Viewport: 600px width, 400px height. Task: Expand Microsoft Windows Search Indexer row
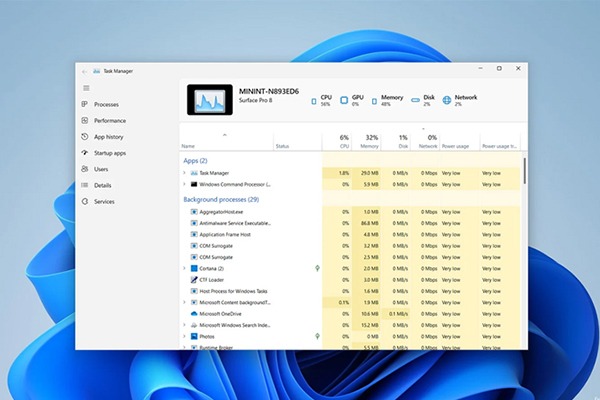(x=184, y=325)
